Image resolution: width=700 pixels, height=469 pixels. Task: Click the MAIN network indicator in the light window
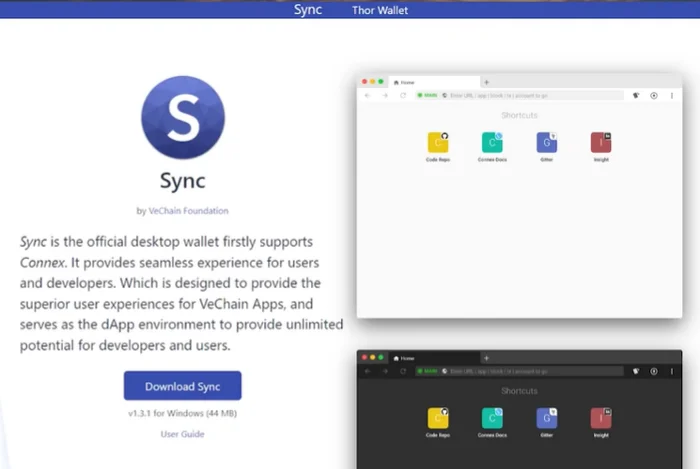427,95
